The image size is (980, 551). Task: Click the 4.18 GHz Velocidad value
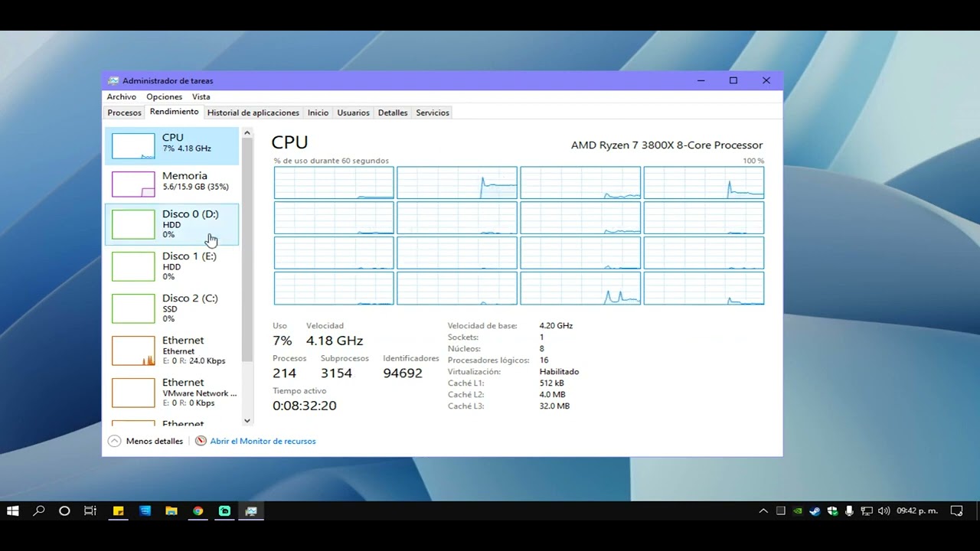(x=335, y=341)
